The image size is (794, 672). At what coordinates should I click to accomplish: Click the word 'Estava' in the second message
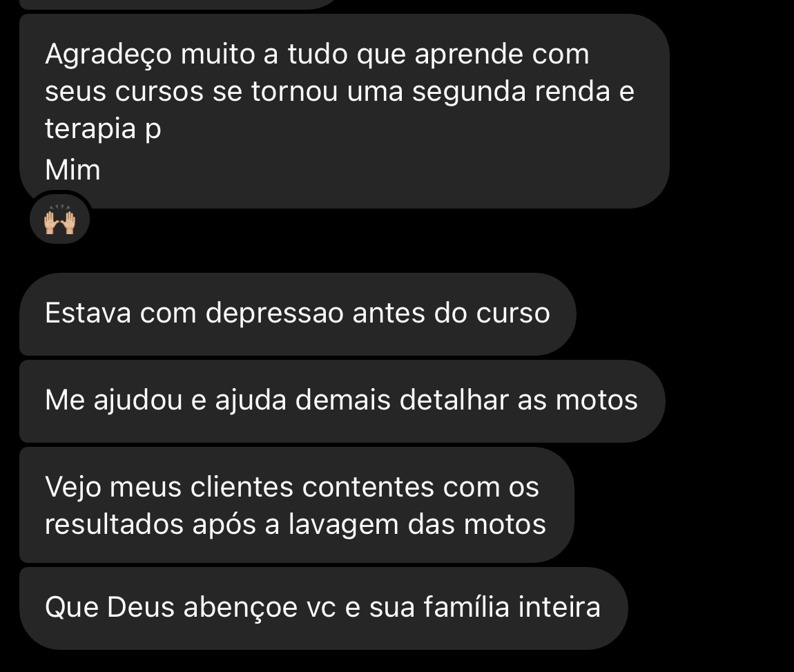tap(88, 313)
